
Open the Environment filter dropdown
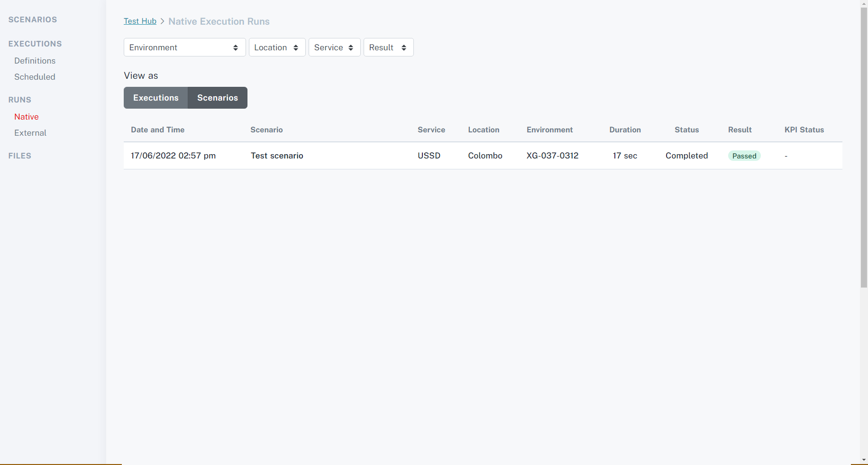(x=184, y=47)
